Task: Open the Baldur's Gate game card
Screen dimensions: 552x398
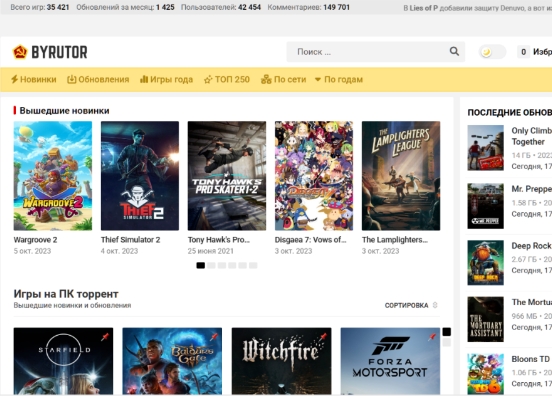Action: [172, 361]
